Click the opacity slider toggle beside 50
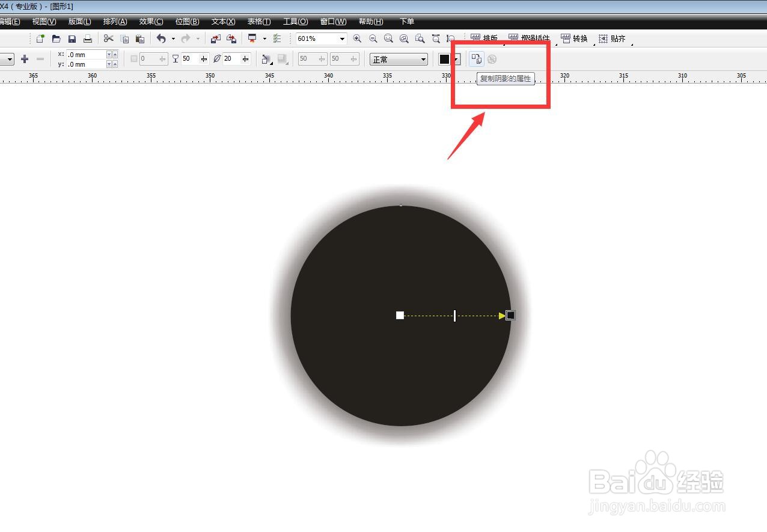The height and width of the screenshot is (532, 767). pyautogui.click(x=204, y=59)
